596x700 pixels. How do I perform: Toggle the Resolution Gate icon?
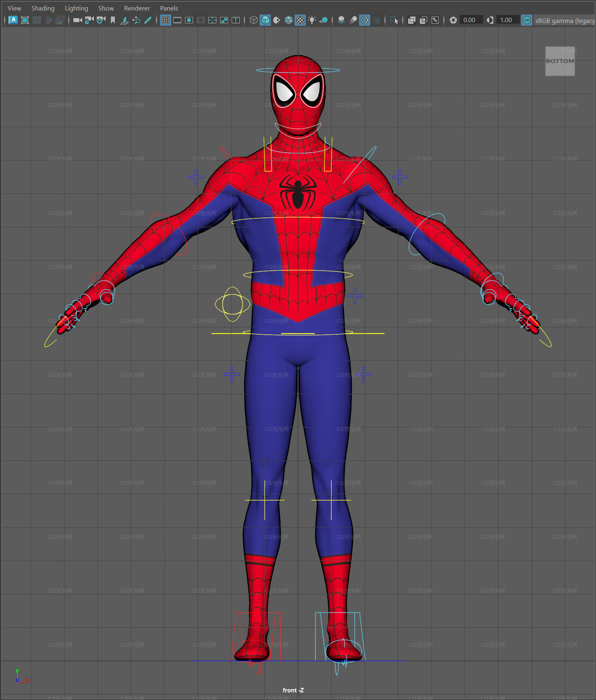pos(189,20)
